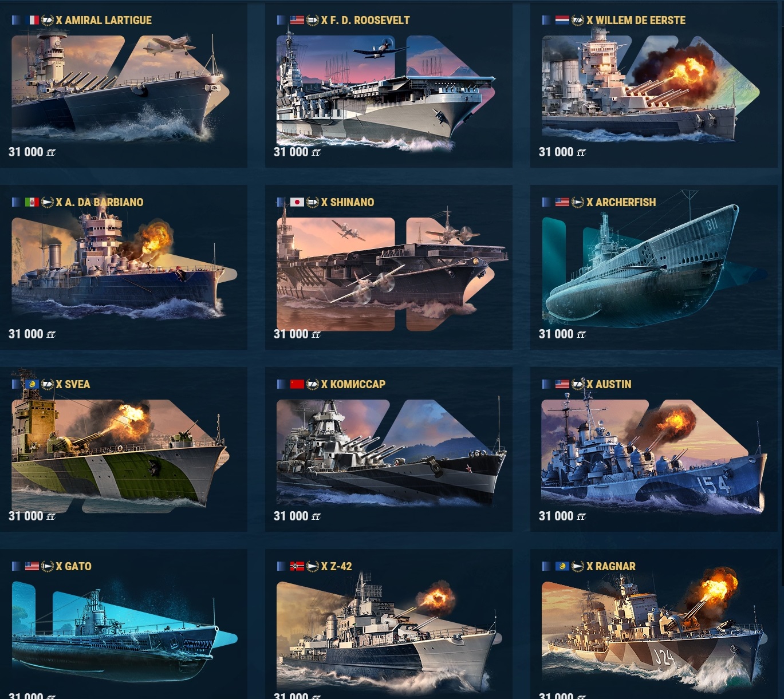
Task: Open the X Austin ship title link
Action: 609,384
